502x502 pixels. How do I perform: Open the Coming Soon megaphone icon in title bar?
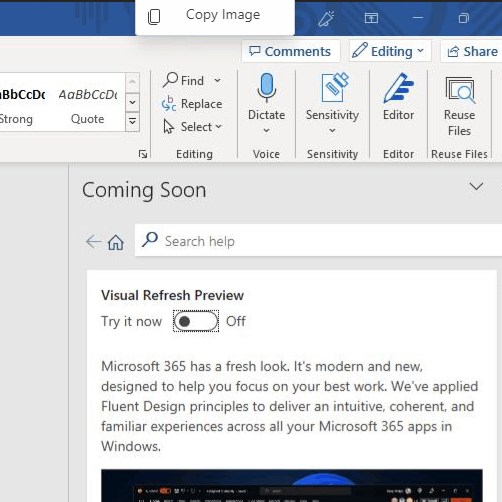tap(326, 18)
